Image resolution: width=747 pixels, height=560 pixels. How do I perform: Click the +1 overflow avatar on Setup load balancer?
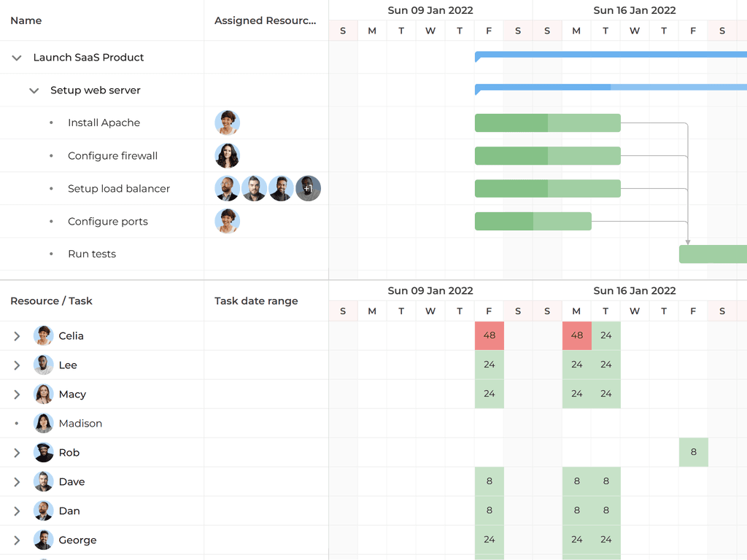click(x=308, y=188)
